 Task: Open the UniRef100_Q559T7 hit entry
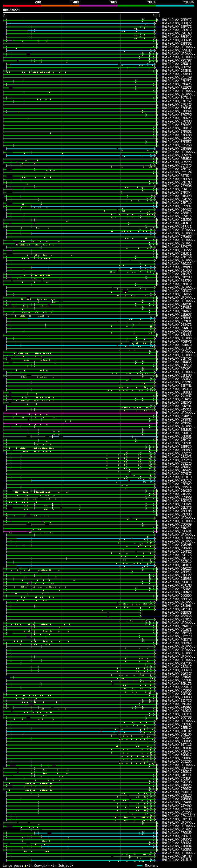click(176, 20)
